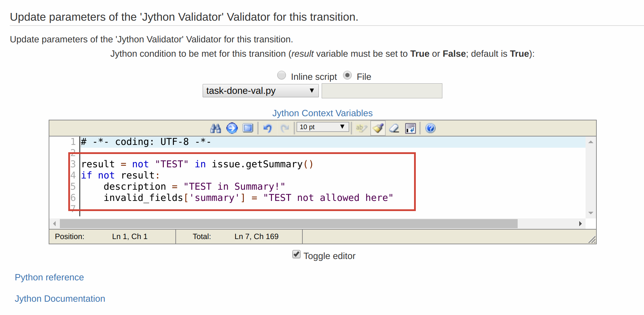Open the Jython Context Variables link
Viewport: 644px width, 315px height.
click(322, 113)
